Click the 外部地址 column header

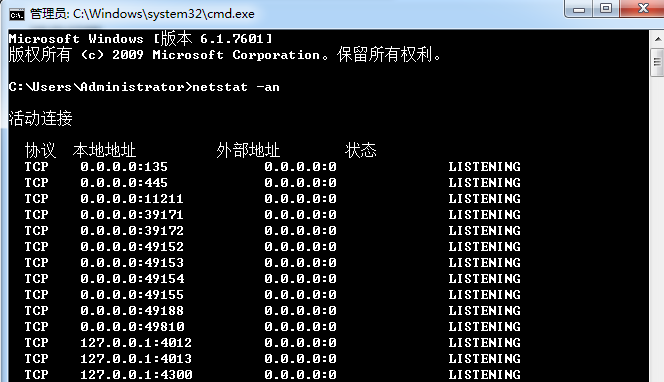pyautogui.click(x=248, y=150)
